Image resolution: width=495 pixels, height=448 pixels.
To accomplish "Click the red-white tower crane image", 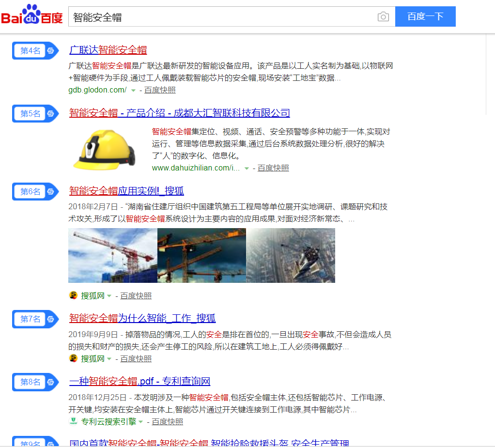I will click(x=113, y=255).
